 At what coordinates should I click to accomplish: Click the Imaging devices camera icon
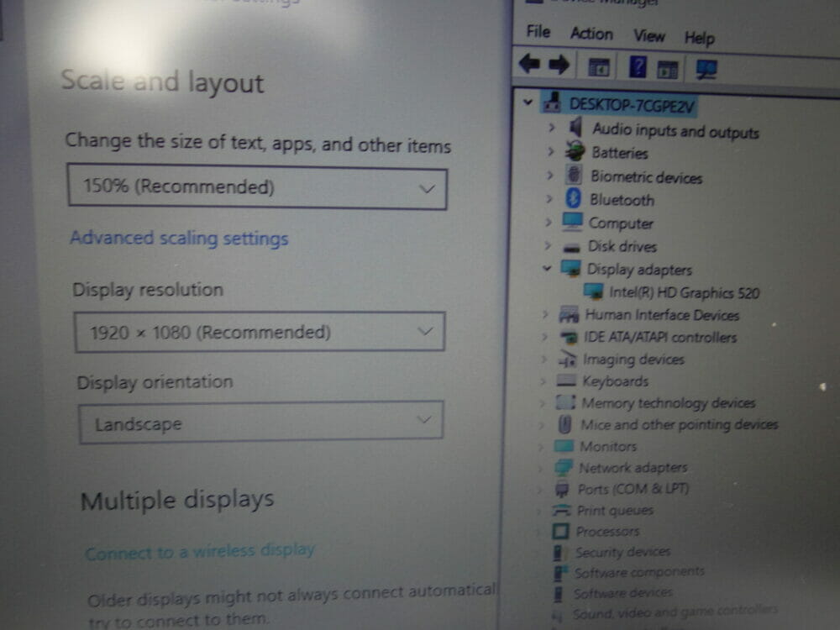(x=567, y=359)
